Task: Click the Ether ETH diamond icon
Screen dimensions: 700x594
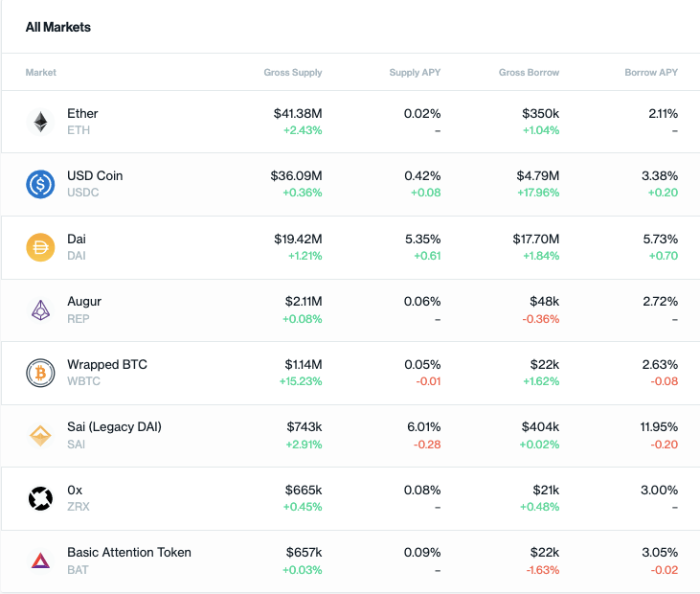Action: pos(40,122)
